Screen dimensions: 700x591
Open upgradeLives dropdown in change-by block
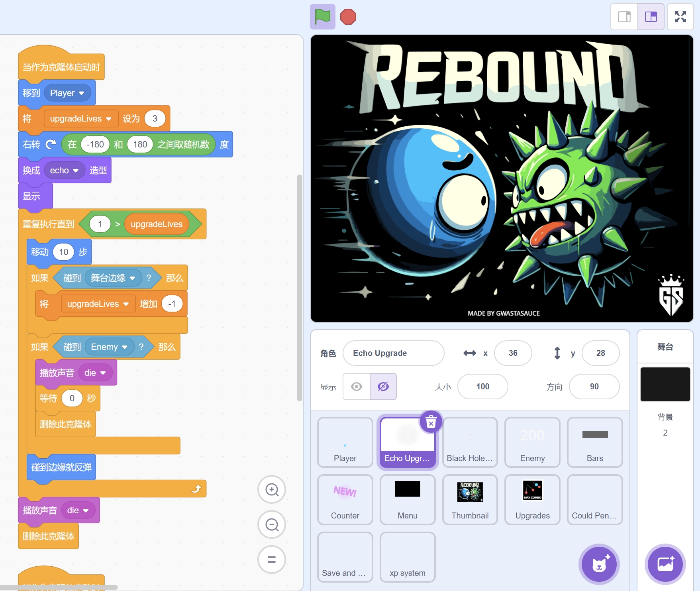coord(98,304)
